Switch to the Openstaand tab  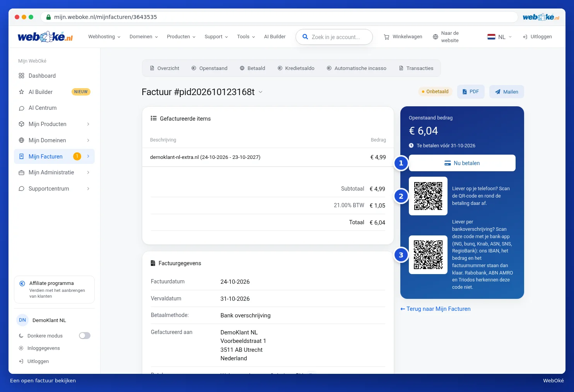[x=209, y=68]
